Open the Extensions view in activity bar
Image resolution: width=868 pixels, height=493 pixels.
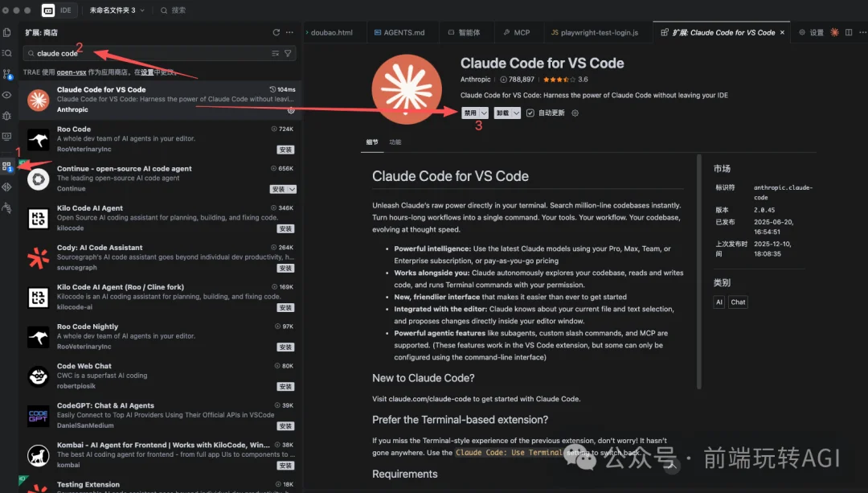coord(7,166)
